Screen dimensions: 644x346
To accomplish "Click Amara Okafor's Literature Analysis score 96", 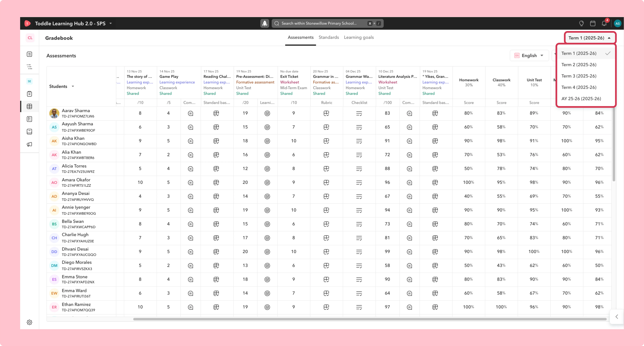I will click(388, 183).
